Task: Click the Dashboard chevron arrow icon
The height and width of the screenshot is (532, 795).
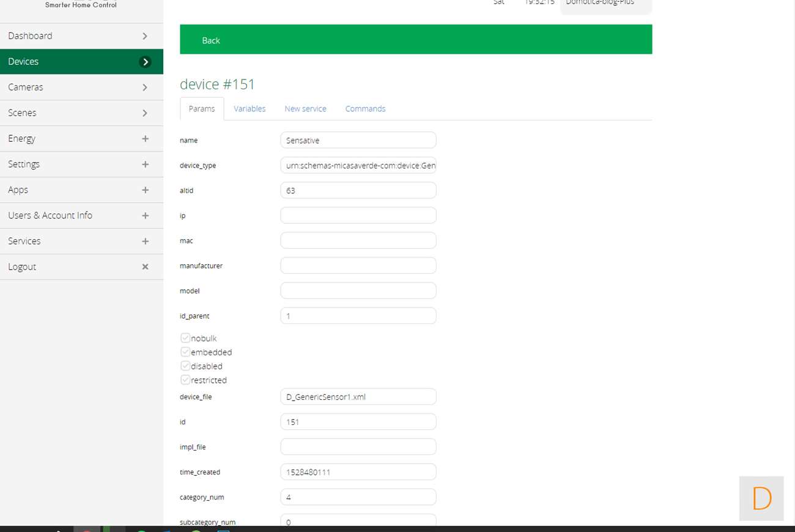Action: (145, 36)
